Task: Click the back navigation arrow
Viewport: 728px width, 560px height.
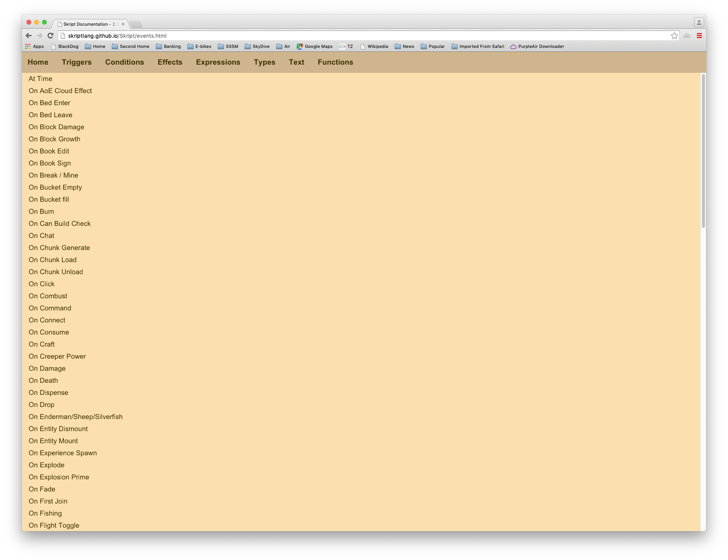Action: (28, 35)
